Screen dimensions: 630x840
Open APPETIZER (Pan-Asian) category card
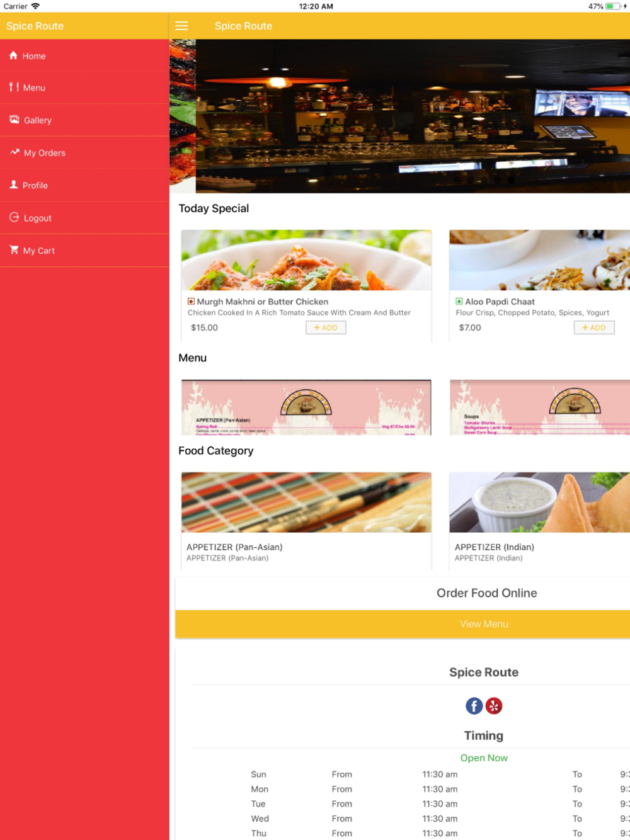point(306,521)
